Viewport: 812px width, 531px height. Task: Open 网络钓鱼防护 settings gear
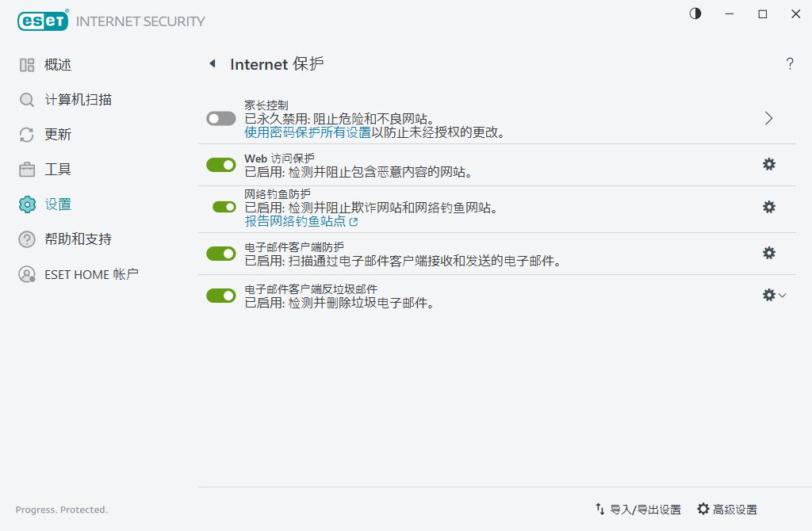(x=768, y=207)
